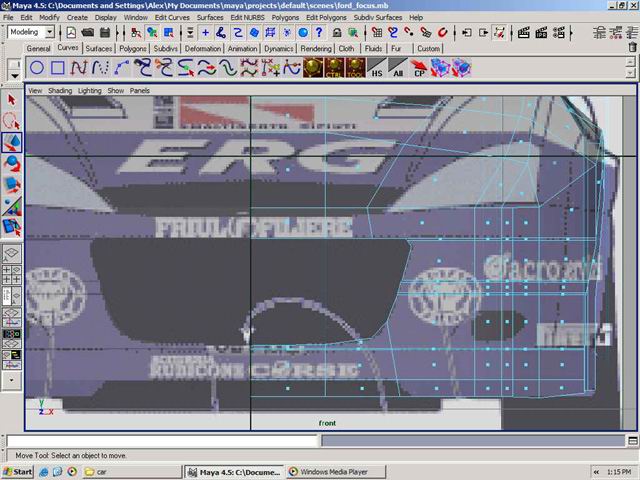Choose the Scale tool in toolbox
This screenshot has width=640, height=480.
point(12,184)
